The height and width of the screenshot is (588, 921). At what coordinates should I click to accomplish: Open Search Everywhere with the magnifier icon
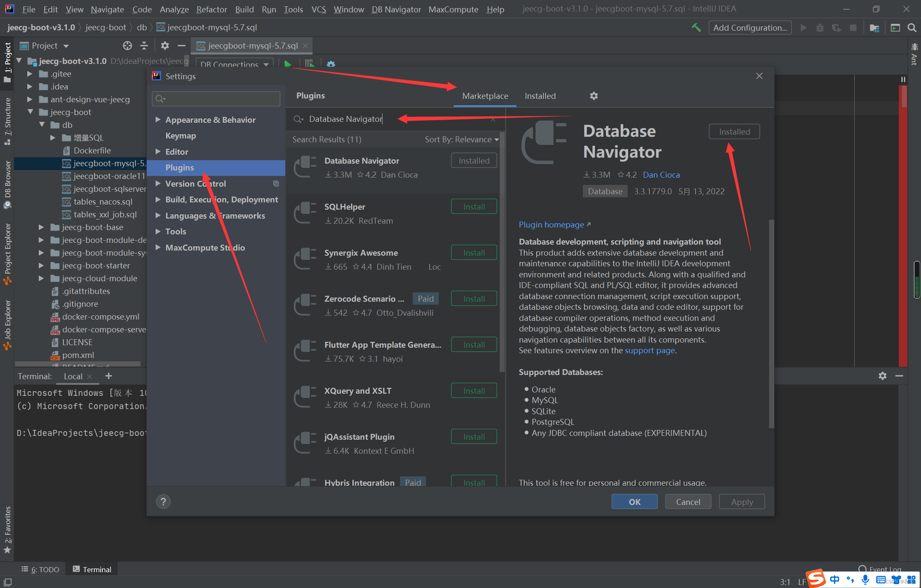point(912,27)
